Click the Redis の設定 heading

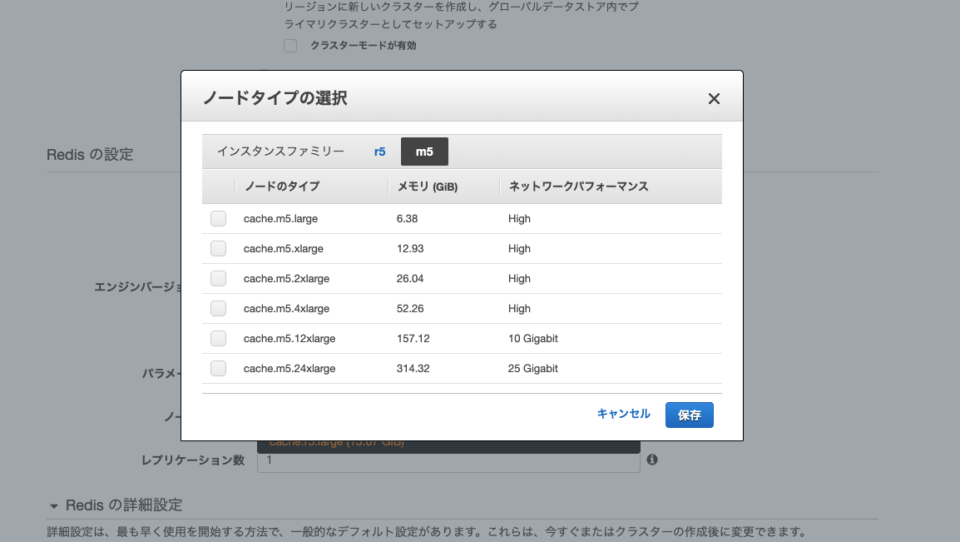pyautogui.click(x=90, y=154)
